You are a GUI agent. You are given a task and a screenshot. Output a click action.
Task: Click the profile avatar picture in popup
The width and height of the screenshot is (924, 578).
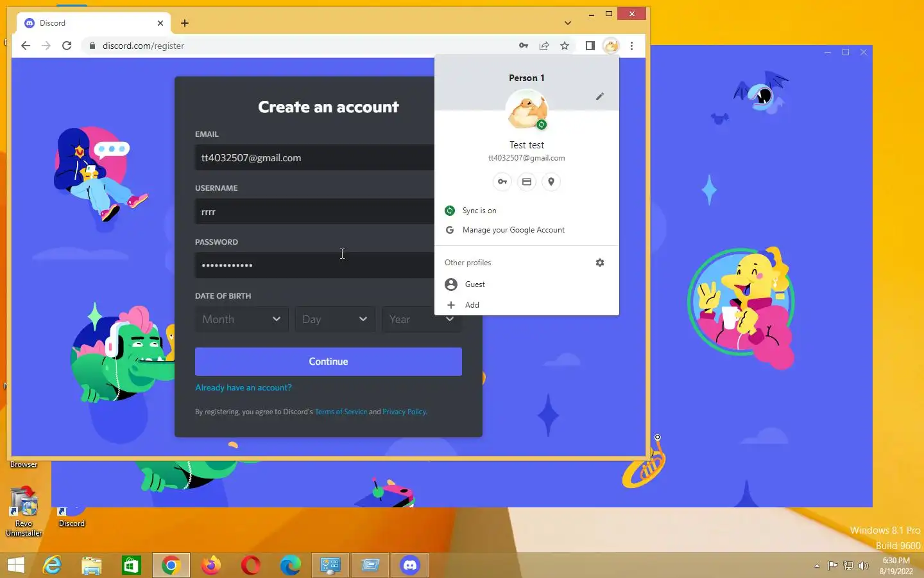(x=527, y=109)
